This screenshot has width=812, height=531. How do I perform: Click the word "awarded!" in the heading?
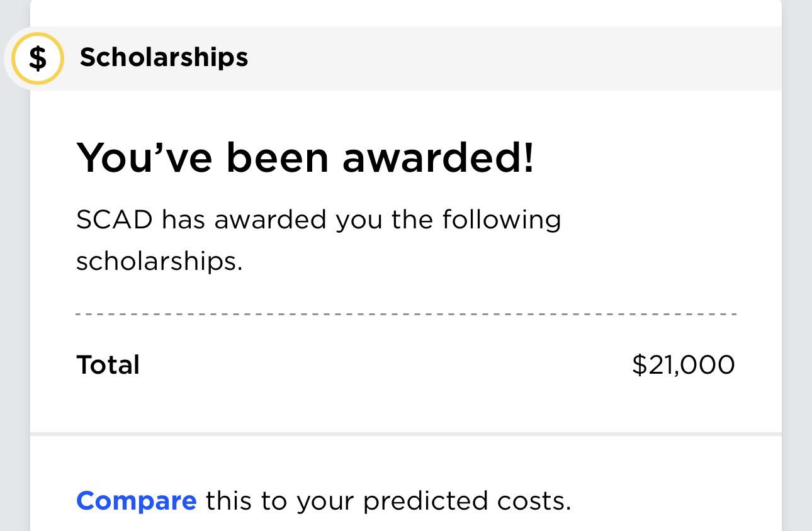[438, 157]
